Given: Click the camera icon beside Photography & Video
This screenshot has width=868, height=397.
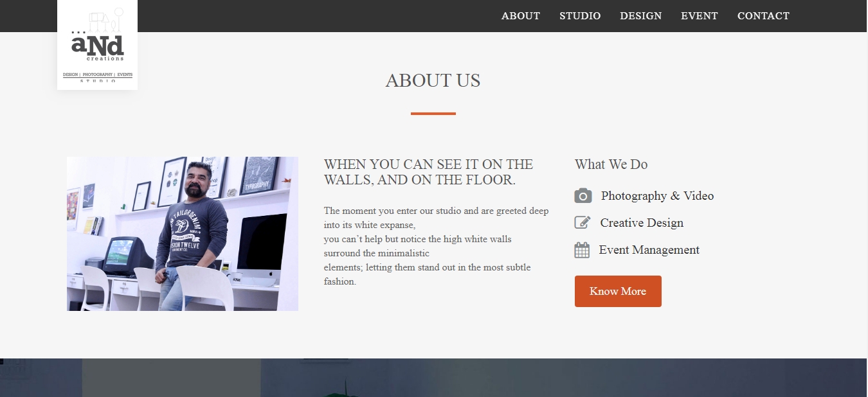Looking at the screenshot, I should point(583,196).
